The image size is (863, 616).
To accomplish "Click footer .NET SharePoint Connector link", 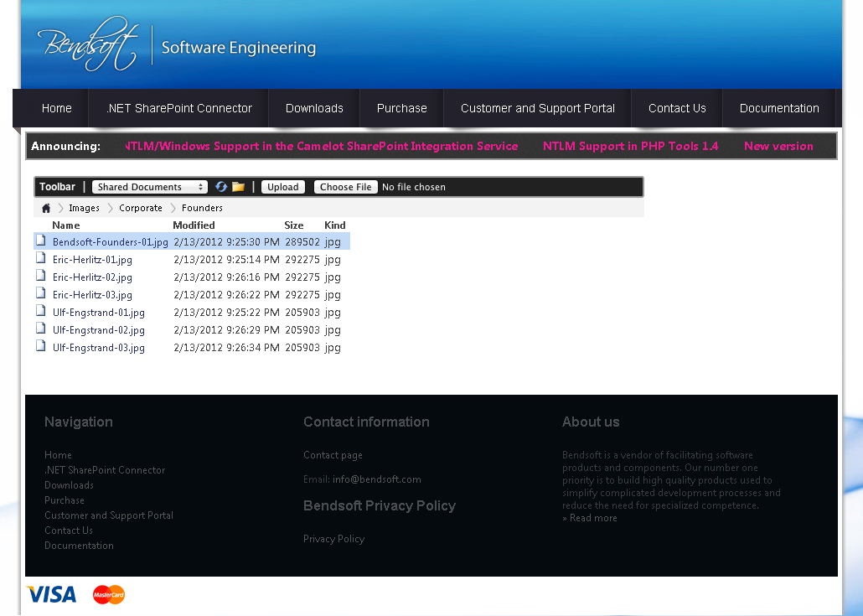I will (x=105, y=470).
